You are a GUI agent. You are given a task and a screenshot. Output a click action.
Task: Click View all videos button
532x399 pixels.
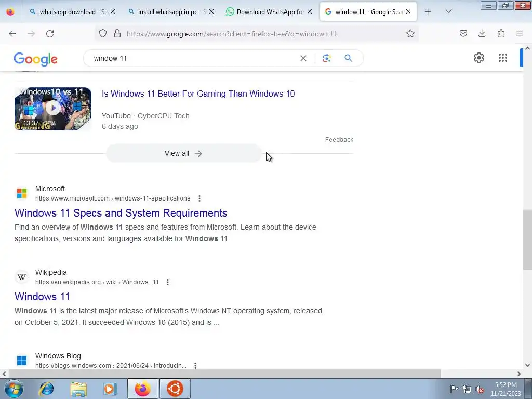point(183,153)
